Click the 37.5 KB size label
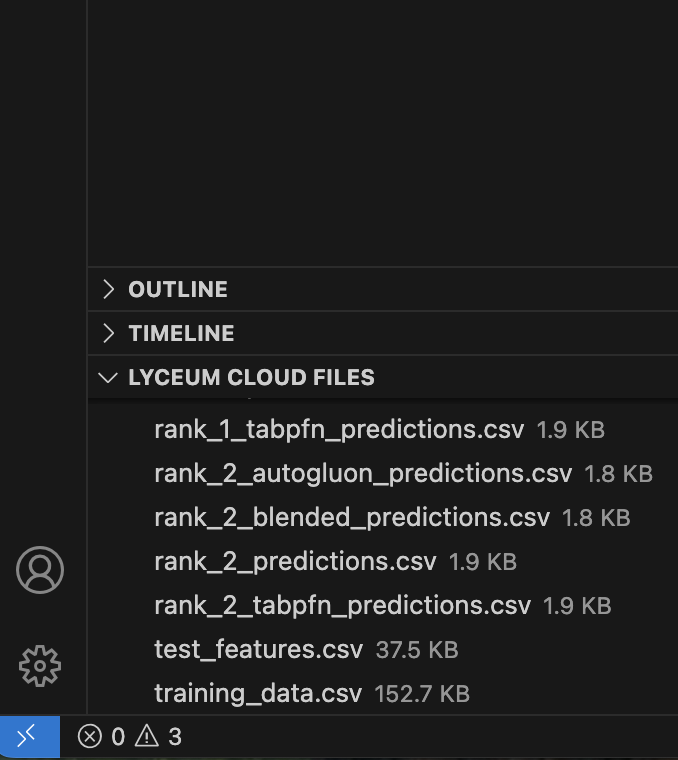The image size is (678, 760). [417, 650]
